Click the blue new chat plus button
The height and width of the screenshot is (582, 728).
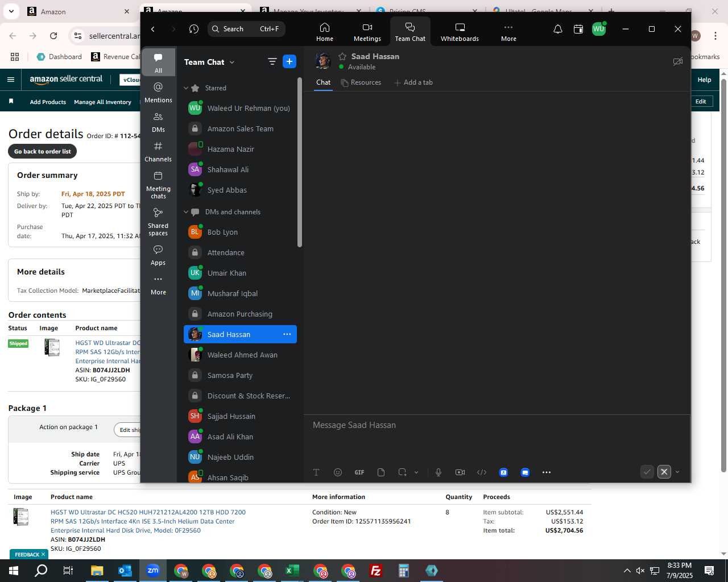pyautogui.click(x=289, y=61)
